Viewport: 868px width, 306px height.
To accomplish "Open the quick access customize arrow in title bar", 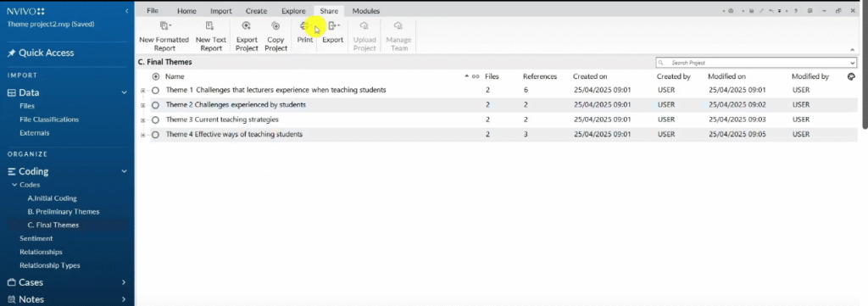I will 780,11.
